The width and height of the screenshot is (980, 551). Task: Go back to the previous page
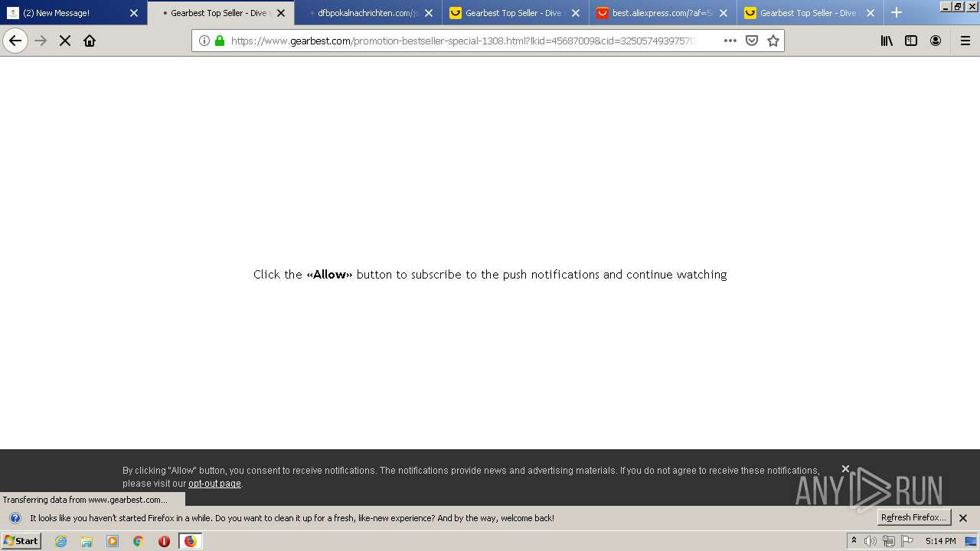point(15,41)
